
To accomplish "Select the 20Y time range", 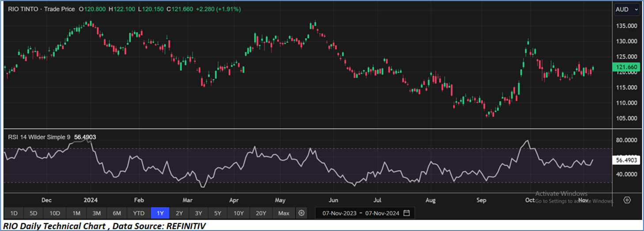I will tap(261, 213).
